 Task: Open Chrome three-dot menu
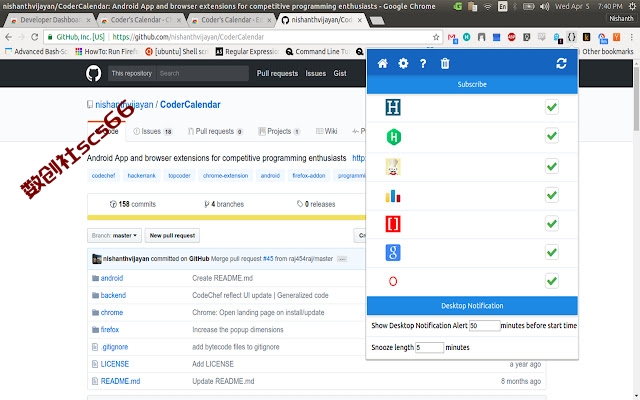tap(631, 37)
